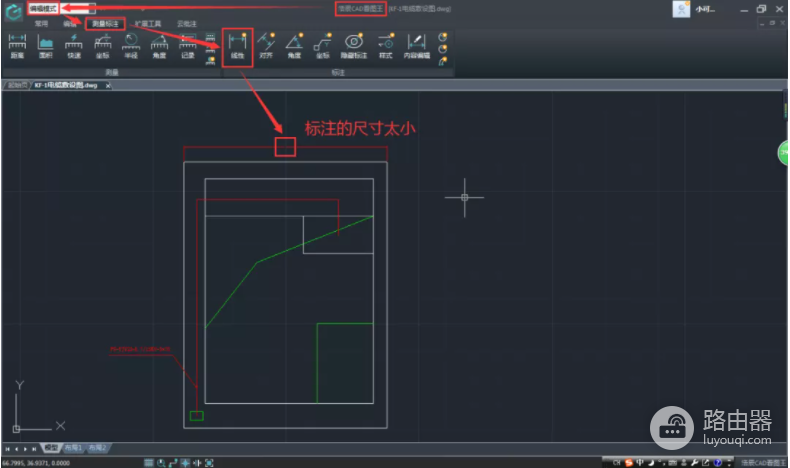Screen dimensions: 790x468
Task: Select the 坐标 coordinate measure tool
Action: click(102, 46)
